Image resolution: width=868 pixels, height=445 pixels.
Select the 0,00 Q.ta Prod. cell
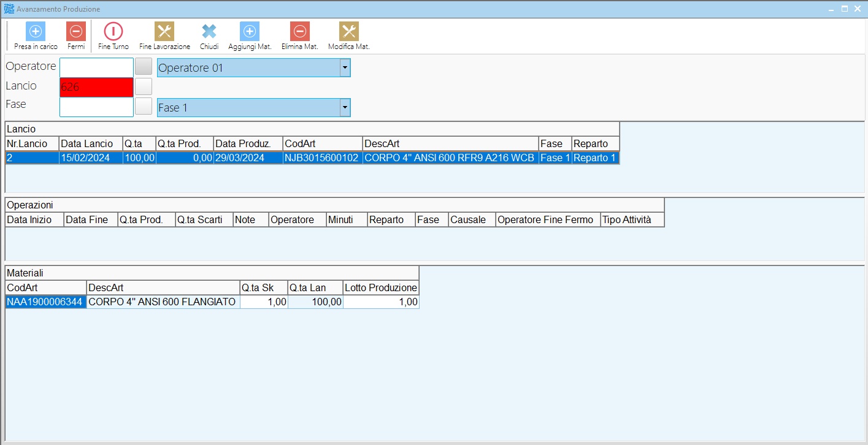tap(185, 158)
